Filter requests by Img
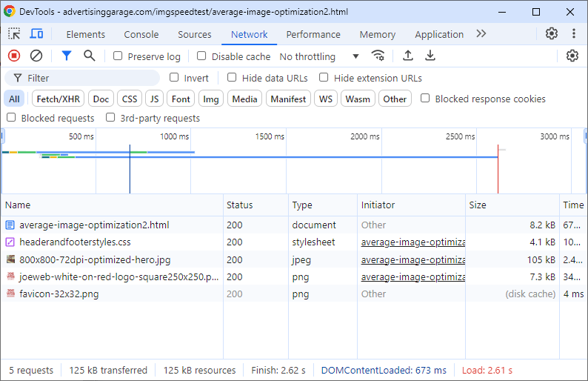 pos(211,99)
